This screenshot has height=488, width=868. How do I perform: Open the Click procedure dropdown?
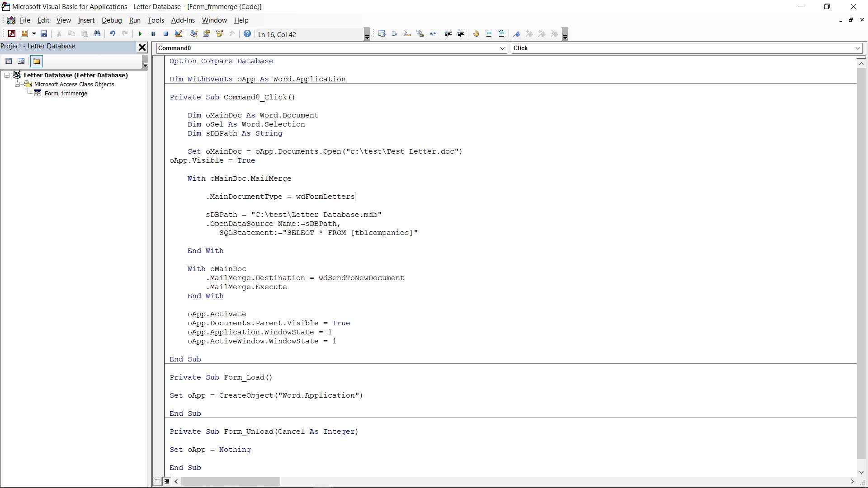click(858, 48)
